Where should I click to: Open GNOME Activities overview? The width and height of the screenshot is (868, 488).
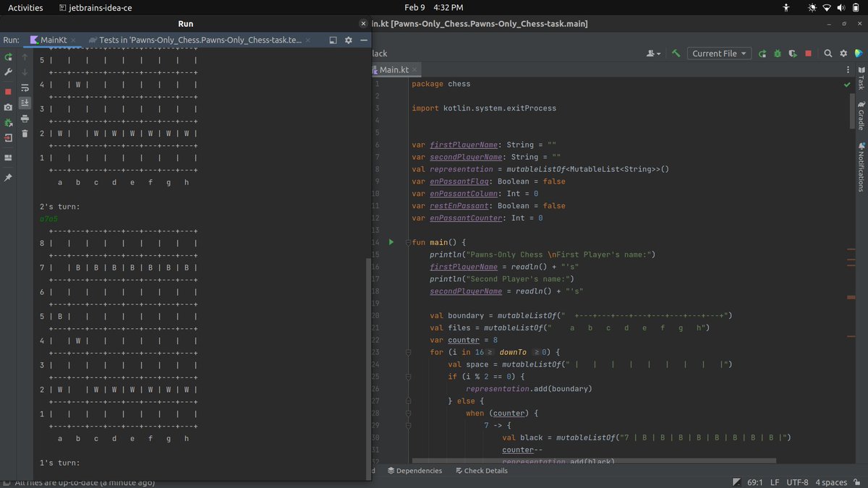pyautogui.click(x=25, y=8)
